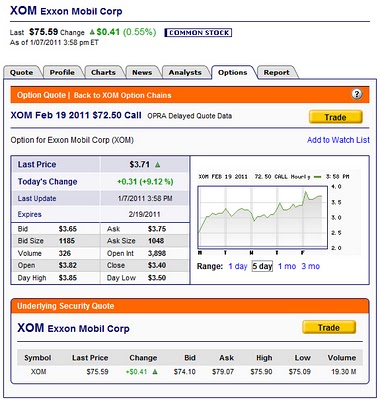Click the +0.31 (+9.12 %) value
Image resolution: width=380 pixels, height=400 pixels.
[145, 182]
